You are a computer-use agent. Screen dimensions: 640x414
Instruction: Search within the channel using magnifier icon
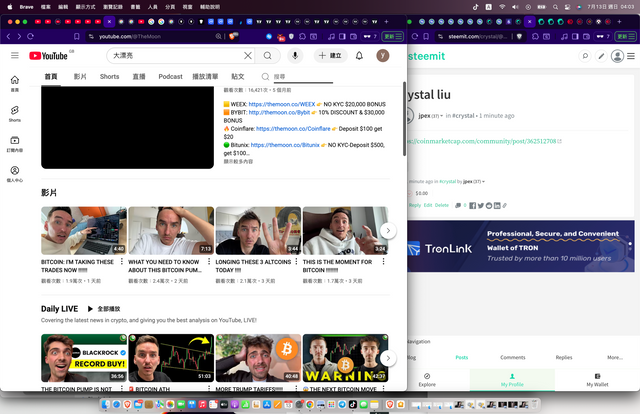265,76
